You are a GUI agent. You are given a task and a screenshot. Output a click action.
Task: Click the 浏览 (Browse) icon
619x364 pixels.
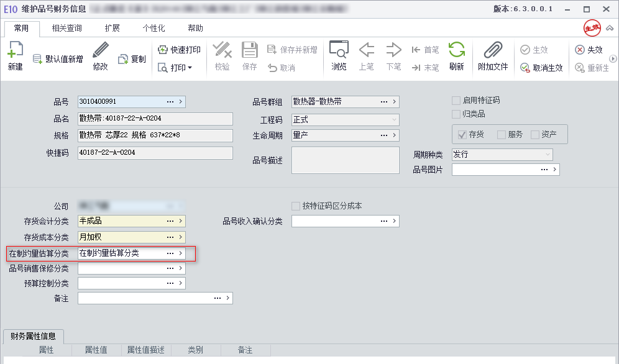coord(339,50)
